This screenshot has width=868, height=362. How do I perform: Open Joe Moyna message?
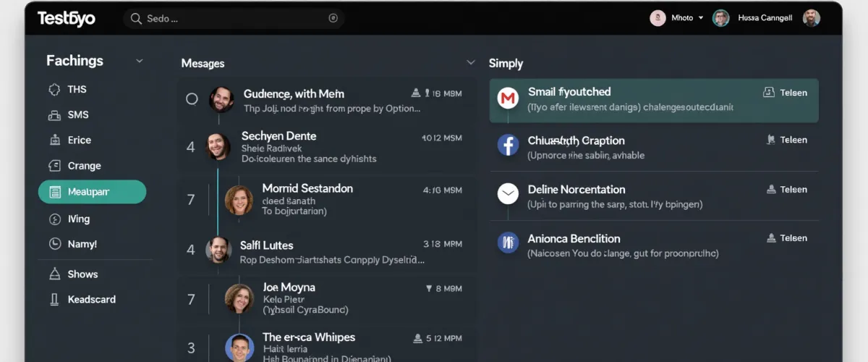click(327, 298)
